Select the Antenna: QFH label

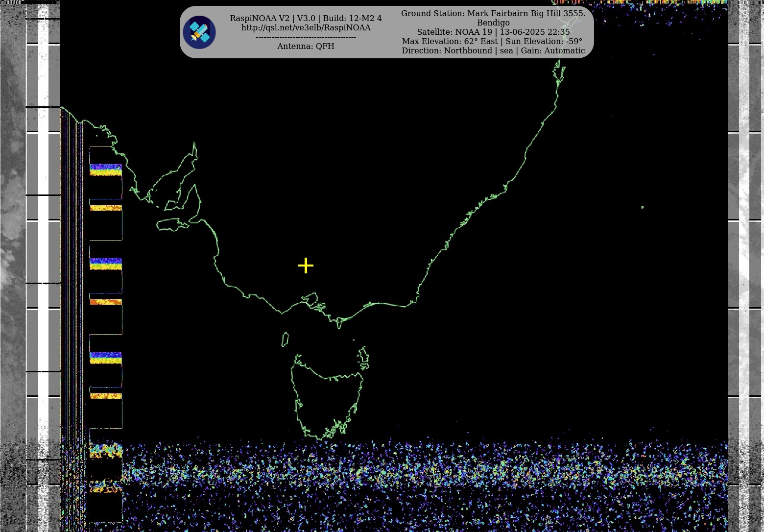306,46
